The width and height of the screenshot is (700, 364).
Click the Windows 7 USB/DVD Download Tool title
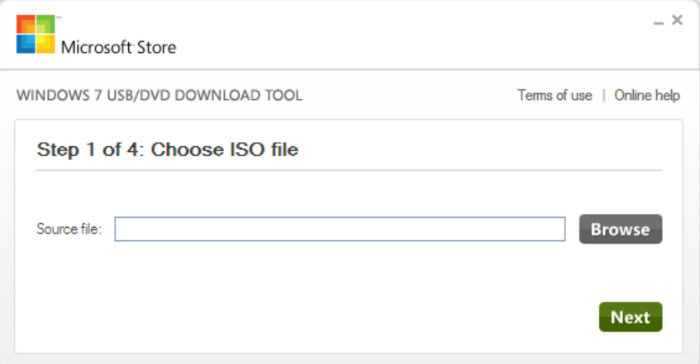click(159, 95)
